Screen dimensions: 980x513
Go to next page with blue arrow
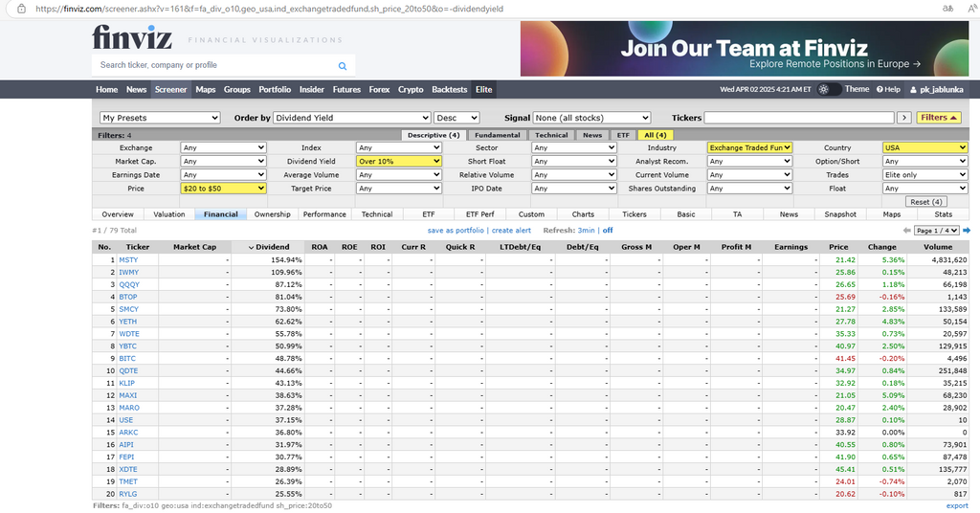click(x=967, y=231)
